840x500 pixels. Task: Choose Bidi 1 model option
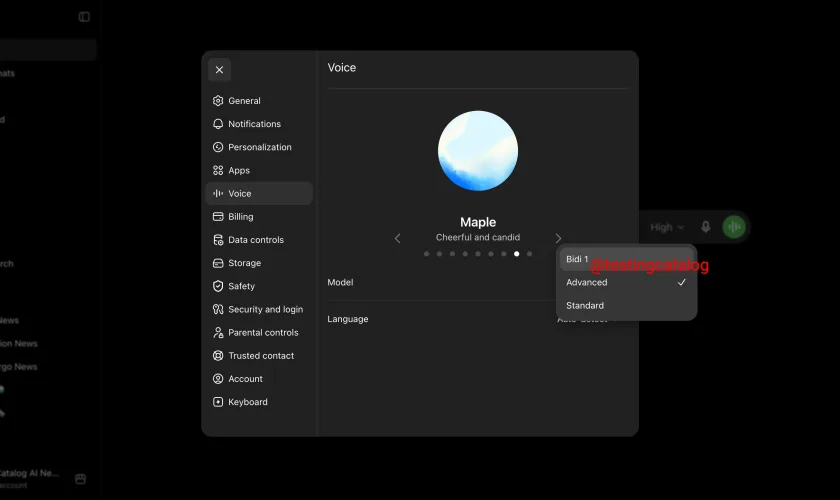coord(627,259)
